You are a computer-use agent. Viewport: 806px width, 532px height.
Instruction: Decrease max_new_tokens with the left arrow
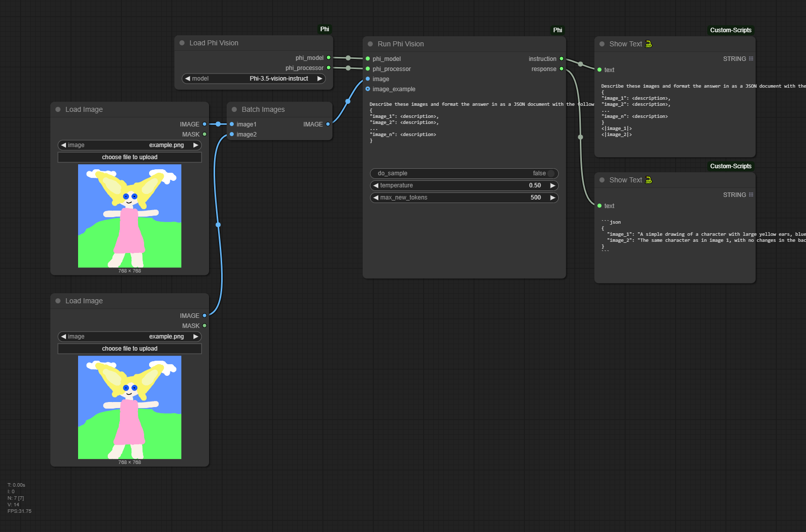[376, 197]
